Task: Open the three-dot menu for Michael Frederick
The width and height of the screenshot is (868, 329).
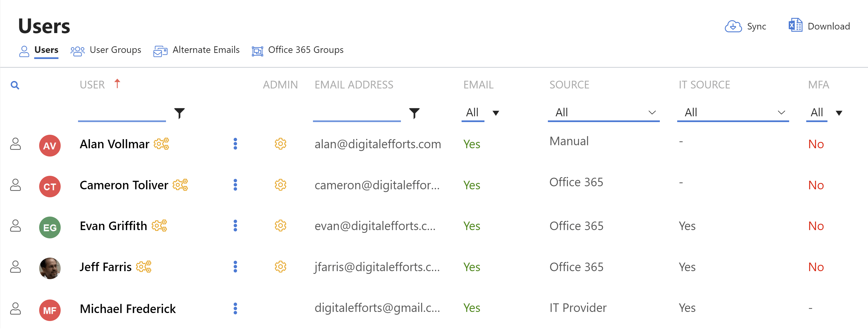Action: tap(235, 308)
